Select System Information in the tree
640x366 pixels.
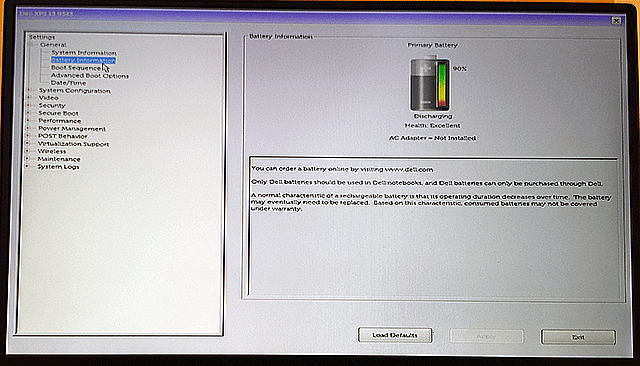pos(84,53)
